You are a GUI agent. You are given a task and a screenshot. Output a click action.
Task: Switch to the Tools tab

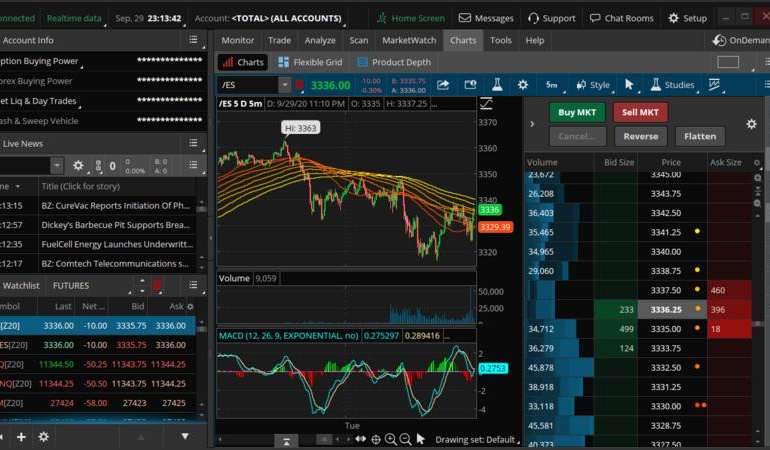[x=501, y=40]
